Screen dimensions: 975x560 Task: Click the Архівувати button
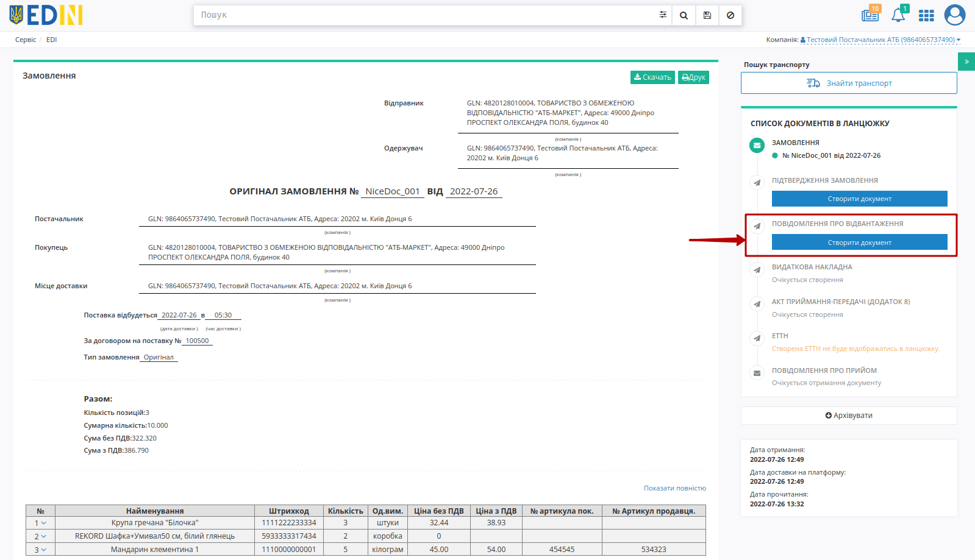tap(849, 416)
